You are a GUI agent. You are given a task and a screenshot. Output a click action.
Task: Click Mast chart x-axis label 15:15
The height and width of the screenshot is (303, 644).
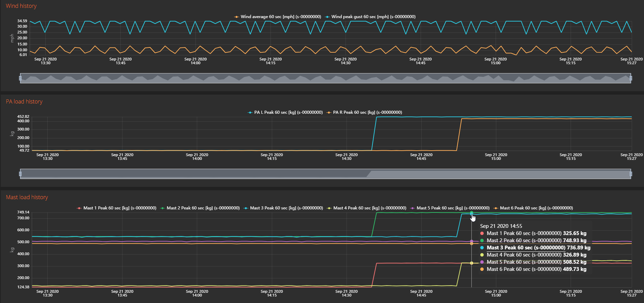571,293
